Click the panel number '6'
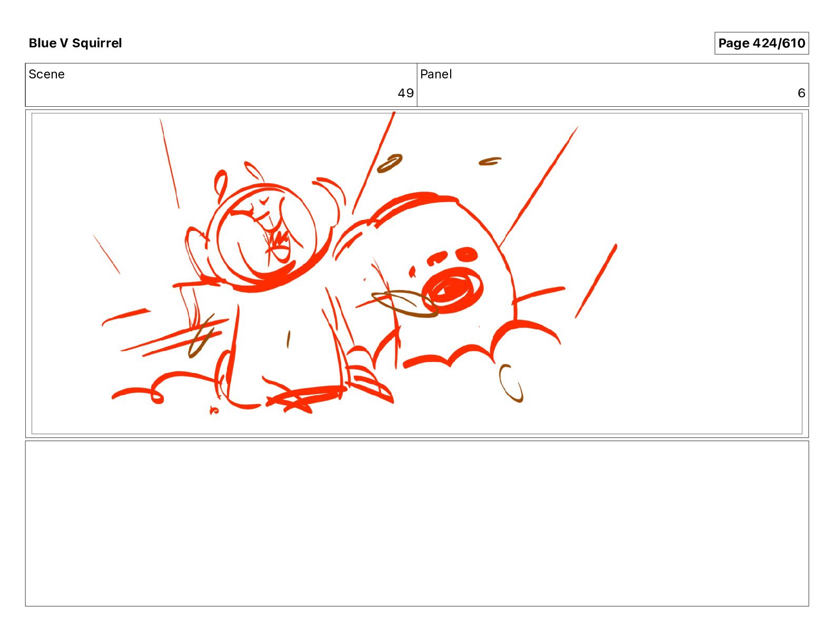834x644 pixels. 801,93
